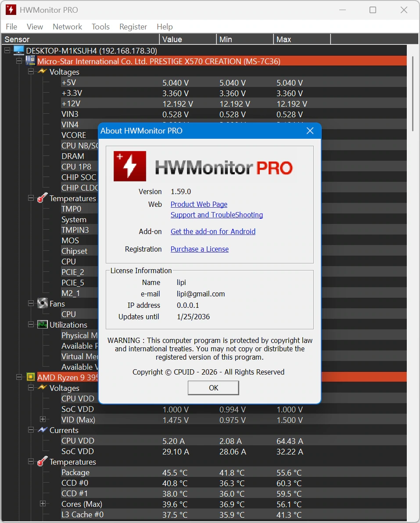Click the motherboard Voltages lightning icon
The width and height of the screenshot is (420, 523).
pyautogui.click(x=42, y=72)
